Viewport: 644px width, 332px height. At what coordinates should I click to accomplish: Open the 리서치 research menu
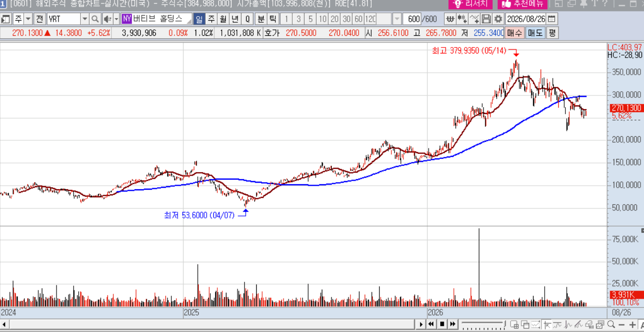(471, 4)
